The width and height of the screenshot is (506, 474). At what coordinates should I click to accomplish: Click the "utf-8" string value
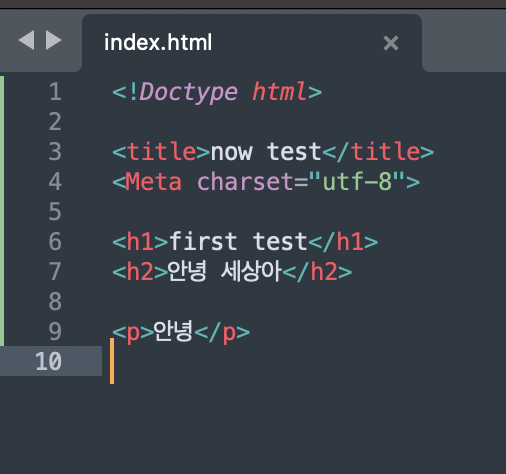357,181
